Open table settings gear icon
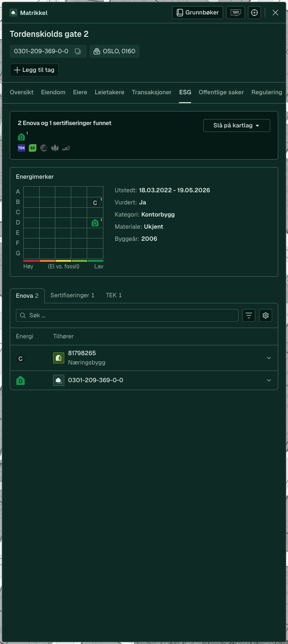The image size is (288, 644). 266,315
